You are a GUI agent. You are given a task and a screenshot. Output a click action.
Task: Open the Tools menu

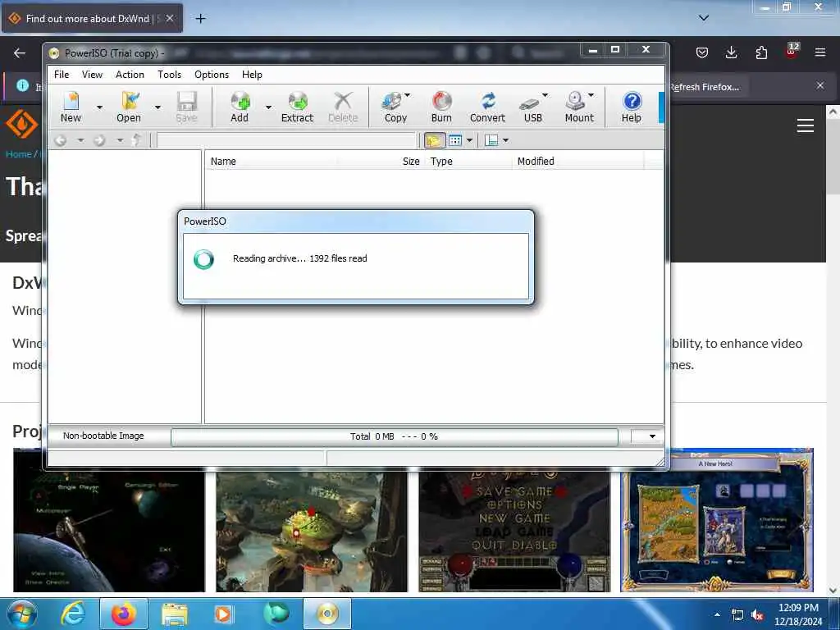coord(169,75)
